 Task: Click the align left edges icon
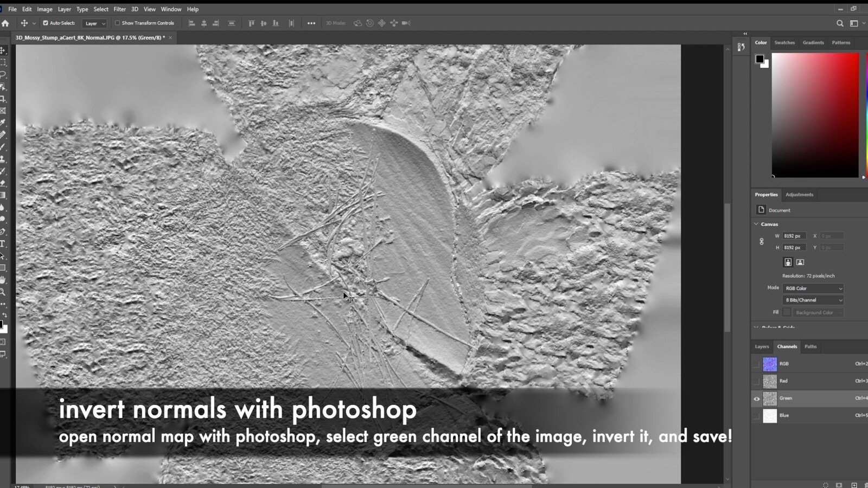[192, 23]
